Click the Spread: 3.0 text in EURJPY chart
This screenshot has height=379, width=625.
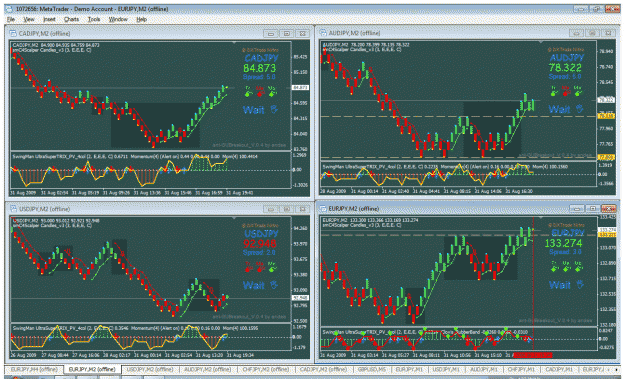coord(565,252)
